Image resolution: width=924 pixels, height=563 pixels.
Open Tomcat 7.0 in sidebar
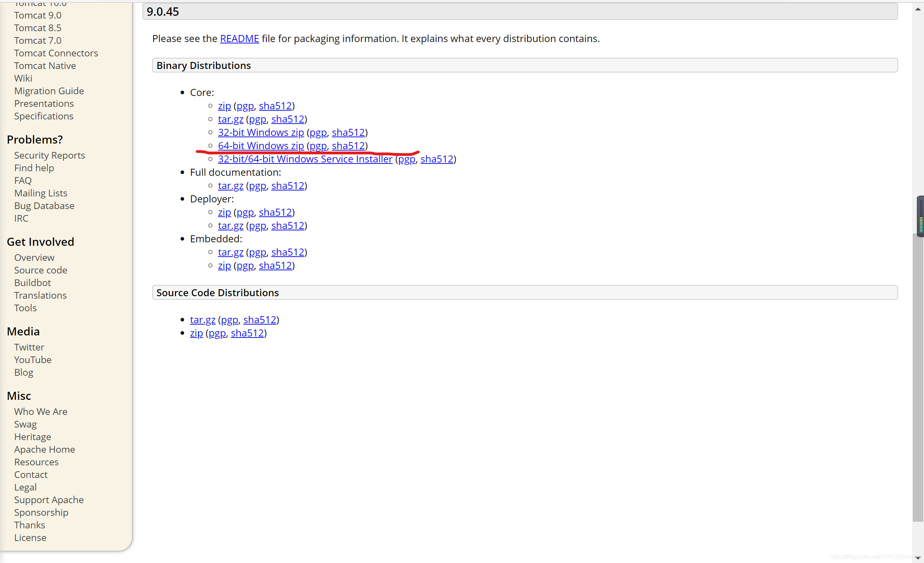[37, 40]
